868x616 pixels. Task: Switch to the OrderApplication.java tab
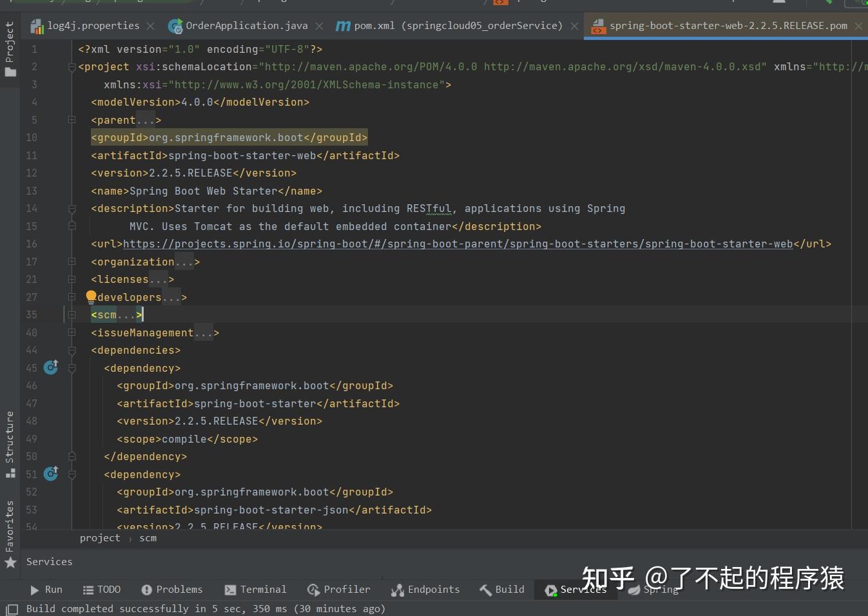[x=244, y=26]
